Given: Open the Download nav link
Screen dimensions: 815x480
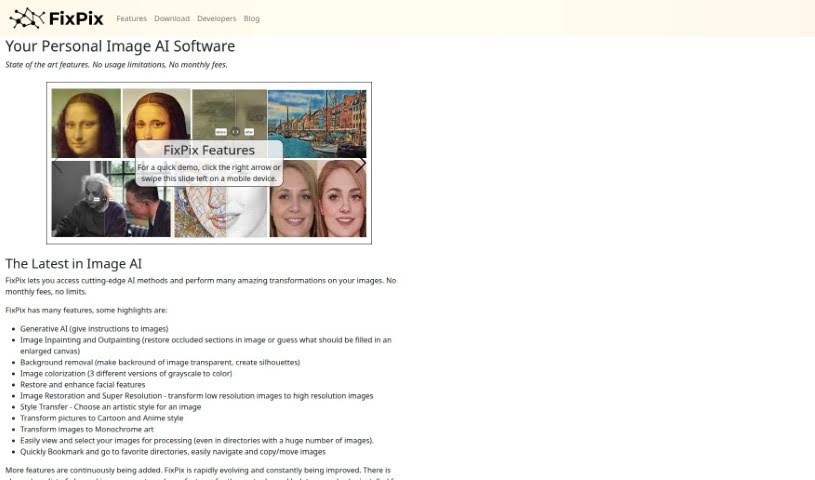Looking at the screenshot, I should point(172,18).
